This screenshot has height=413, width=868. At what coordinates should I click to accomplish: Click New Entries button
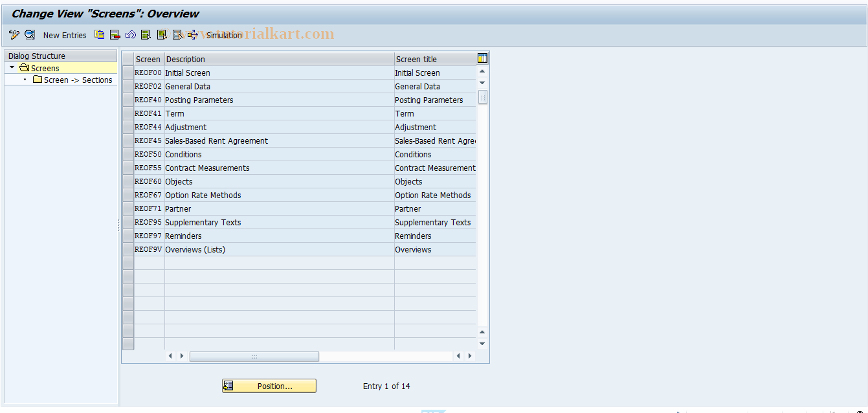65,35
